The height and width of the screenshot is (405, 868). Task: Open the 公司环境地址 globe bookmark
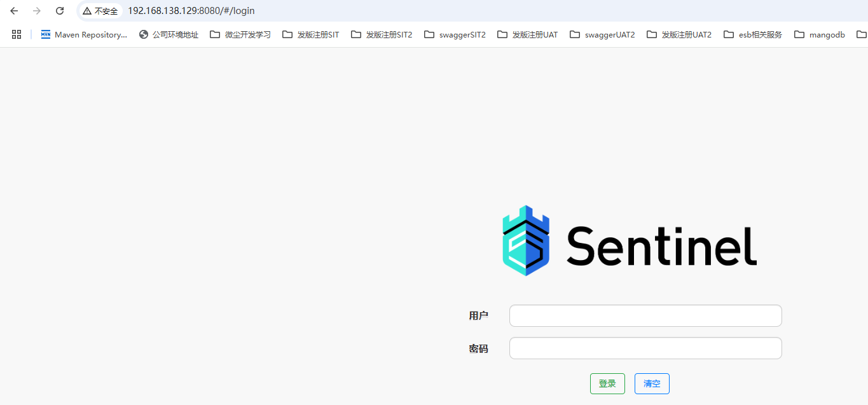pyautogui.click(x=169, y=34)
